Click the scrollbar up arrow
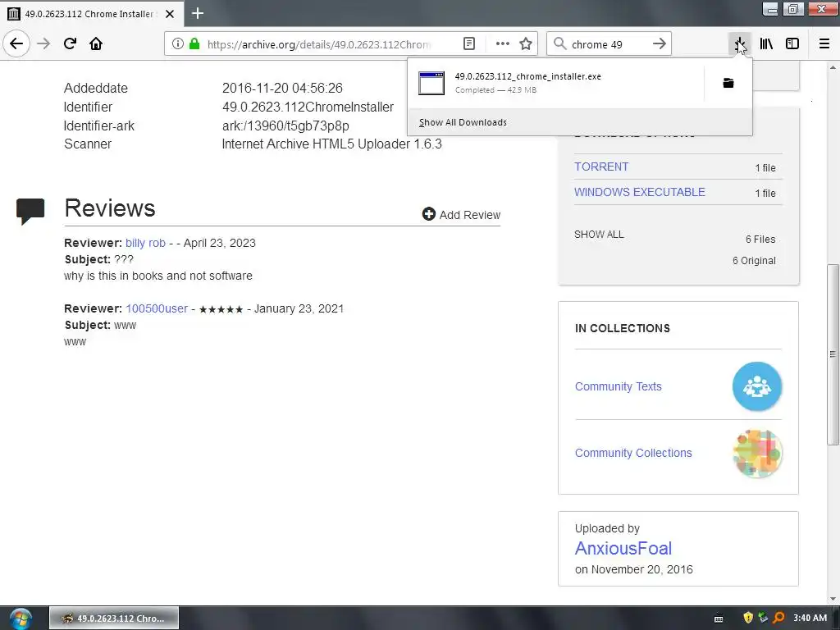840x630 pixels. coord(833,67)
